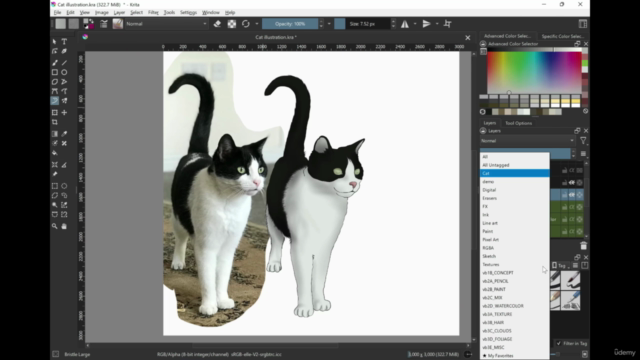Toggle wrap around mode
The width and height of the screenshot is (640, 360).
pos(447,24)
